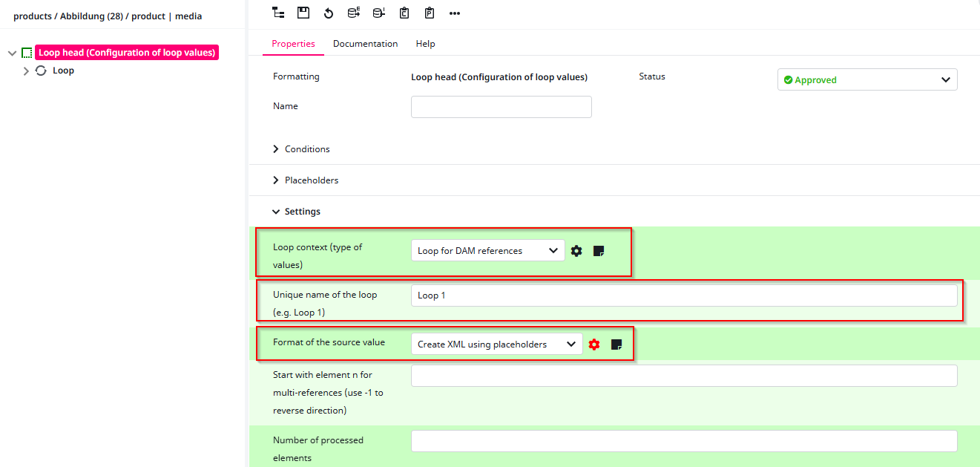Switch to the Documentation tab
This screenshot has height=467, width=980.
(365, 44)
